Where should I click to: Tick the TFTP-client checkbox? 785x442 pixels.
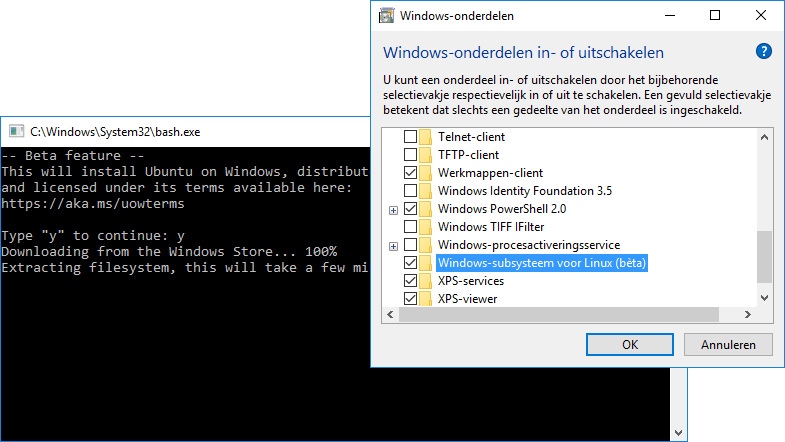click(409, 155)
